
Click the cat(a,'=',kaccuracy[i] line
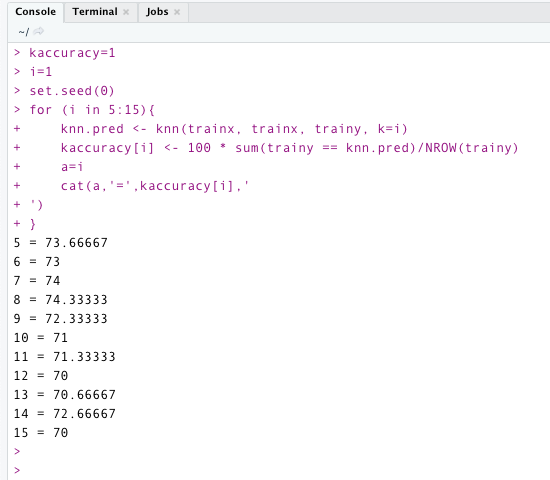tap(155, 186)
